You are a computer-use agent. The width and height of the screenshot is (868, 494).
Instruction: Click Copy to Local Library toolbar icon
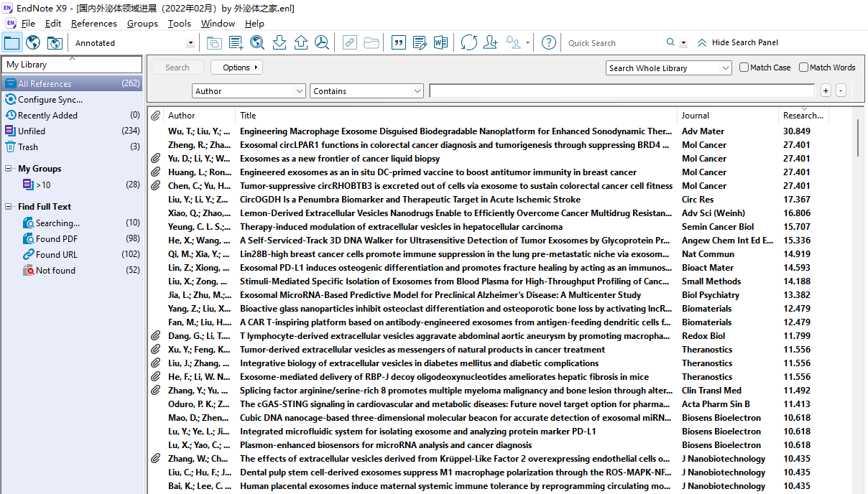214,42
